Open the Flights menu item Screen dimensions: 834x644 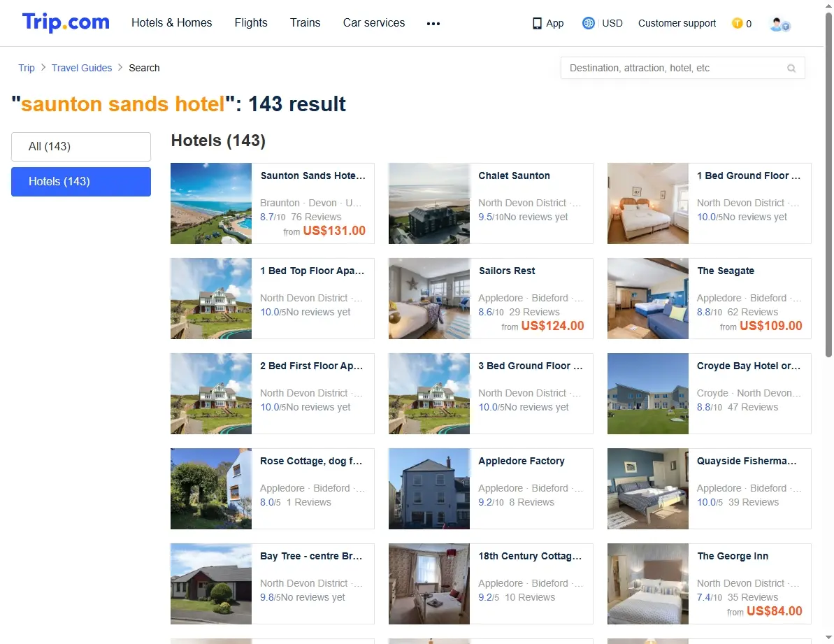pos(251,23)
